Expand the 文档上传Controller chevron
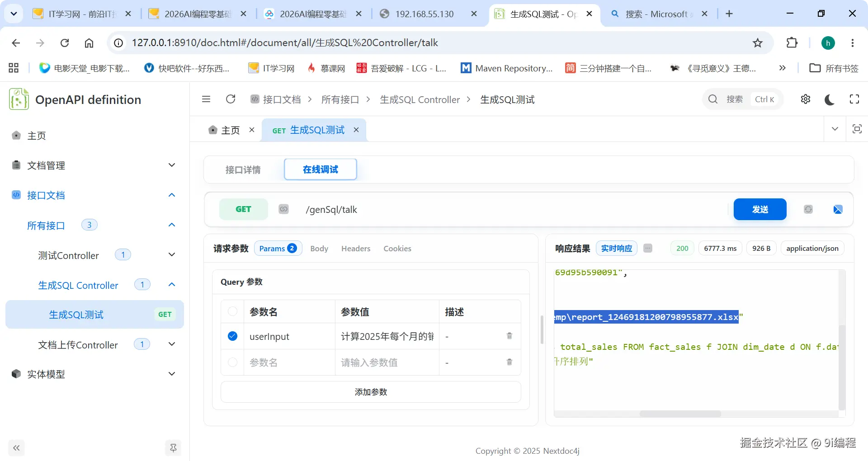 172,344
